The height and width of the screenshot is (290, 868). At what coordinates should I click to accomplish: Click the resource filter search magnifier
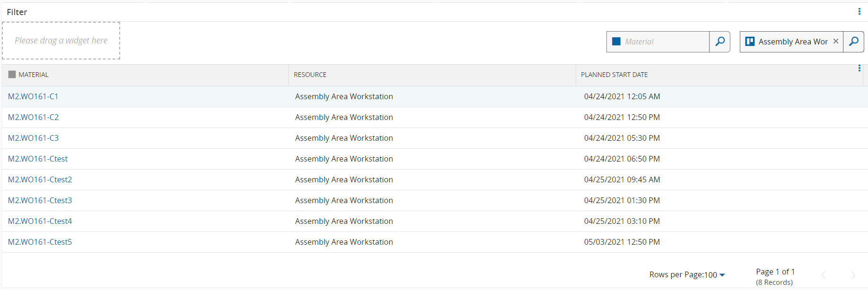point(853,42)
